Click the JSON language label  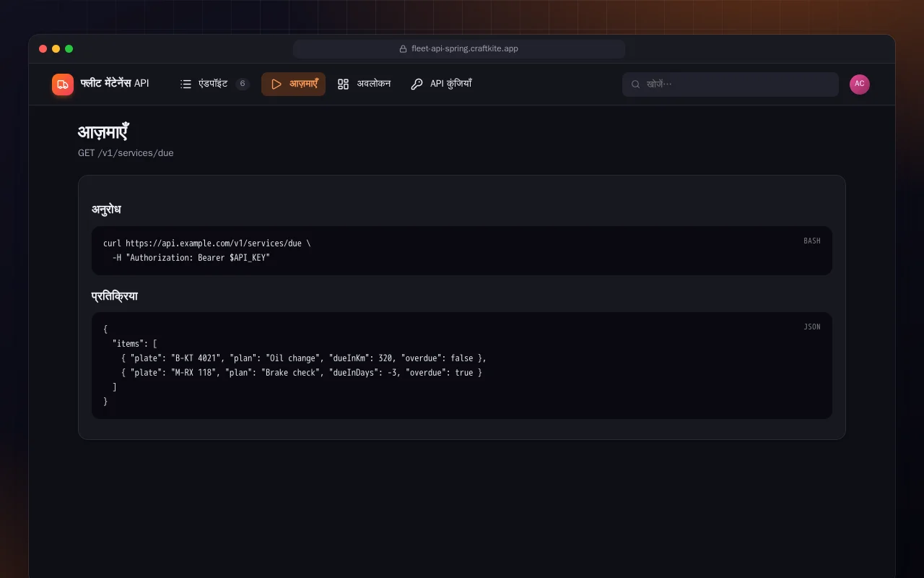click(x=812, y=327)
